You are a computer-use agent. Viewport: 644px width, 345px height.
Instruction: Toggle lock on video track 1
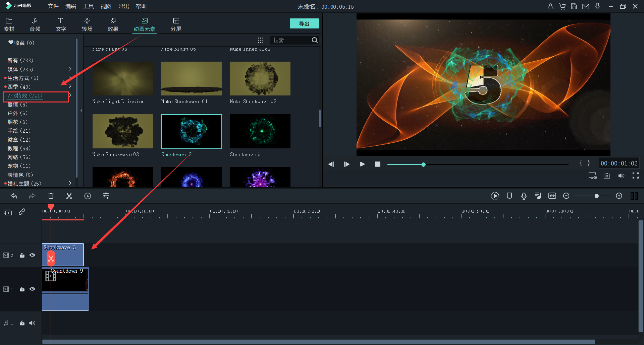[x=22, y=289]
